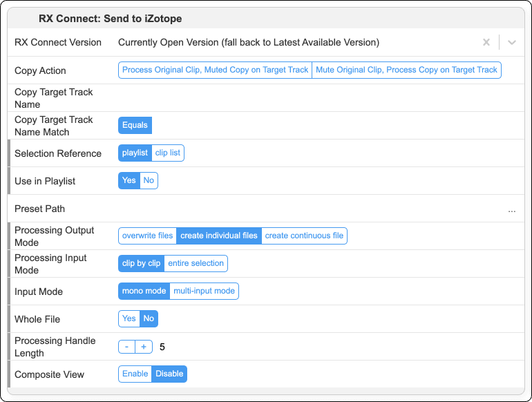Set Selection Reference to playlist
The width and height of the screenshot is (532, 402).
135,153
